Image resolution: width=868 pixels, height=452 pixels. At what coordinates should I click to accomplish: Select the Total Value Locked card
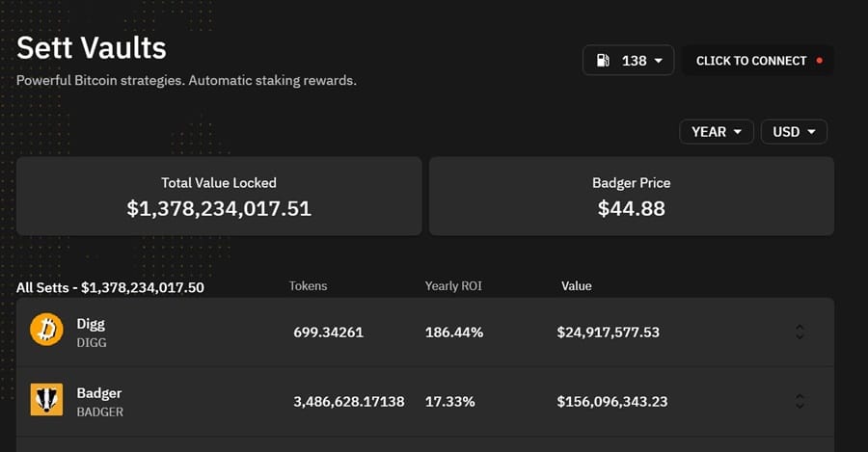pos(219,197)
